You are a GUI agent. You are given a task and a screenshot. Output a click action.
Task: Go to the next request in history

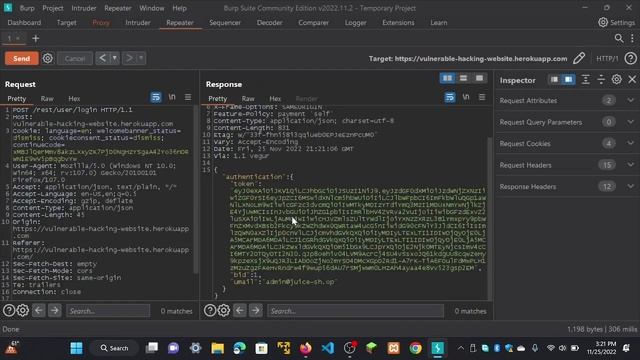[129, 58]
